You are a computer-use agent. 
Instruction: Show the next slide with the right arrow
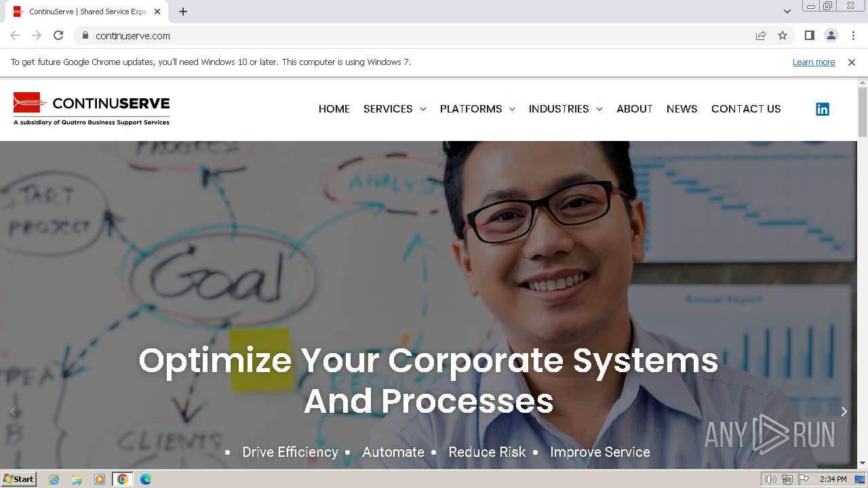[x=844, y=411]
